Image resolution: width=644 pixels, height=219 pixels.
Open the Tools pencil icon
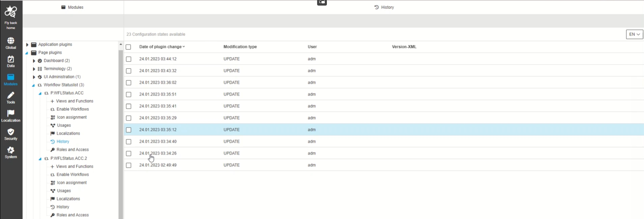pos(11,95)
